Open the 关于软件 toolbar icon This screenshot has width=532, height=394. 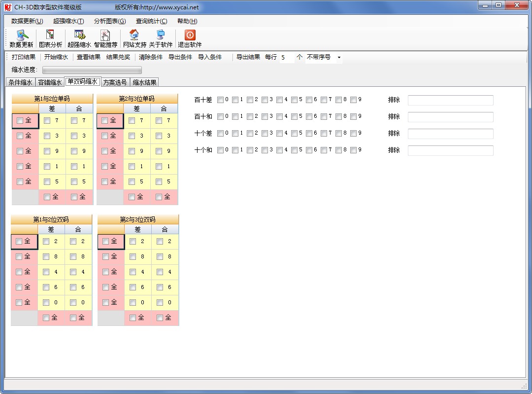[x=161, y=36]
